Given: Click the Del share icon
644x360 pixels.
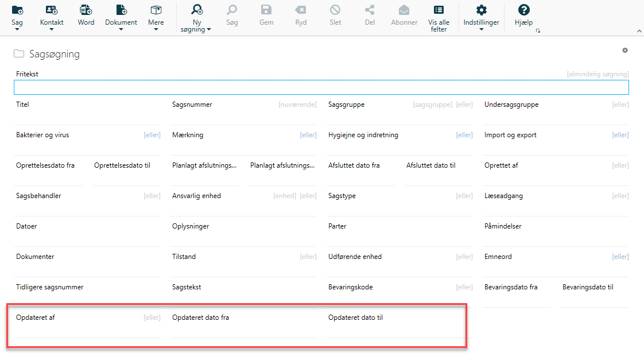Looking at the screenshot, I should (x=370, y=10).
